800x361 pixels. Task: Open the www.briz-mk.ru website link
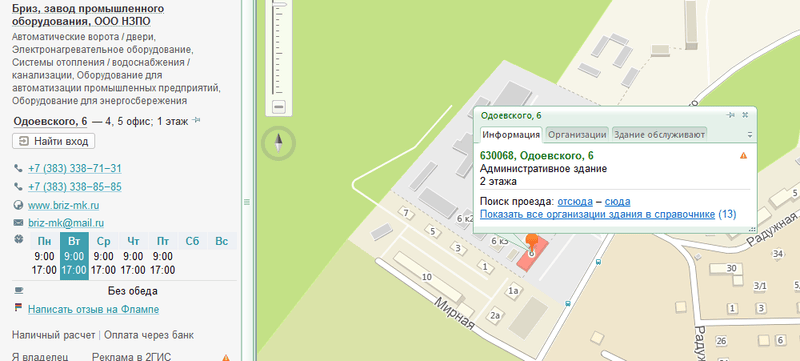[64, 205]
